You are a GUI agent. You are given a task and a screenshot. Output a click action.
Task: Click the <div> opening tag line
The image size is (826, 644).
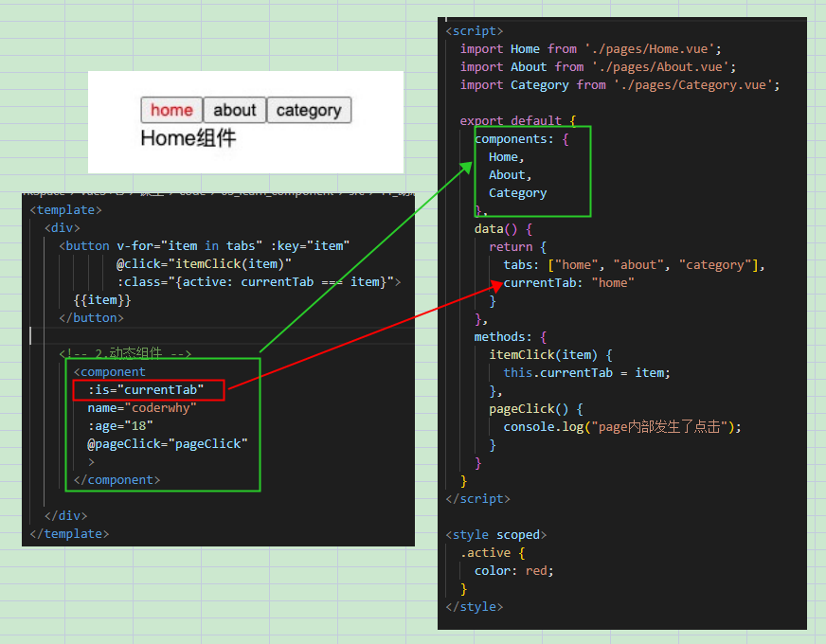coord(63,228)
